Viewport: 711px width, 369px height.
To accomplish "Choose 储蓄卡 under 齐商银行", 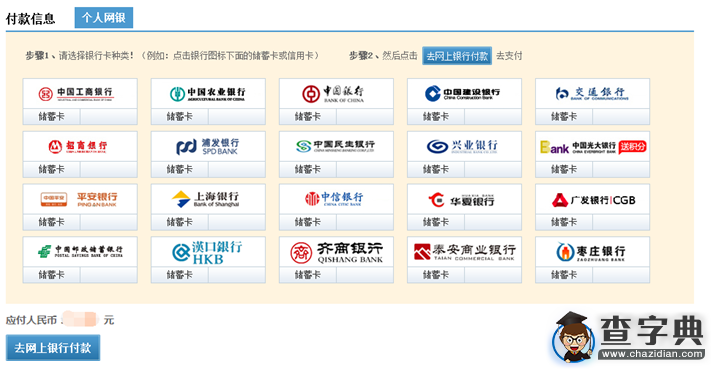I will pyautogui.click(x=308, y=274).
